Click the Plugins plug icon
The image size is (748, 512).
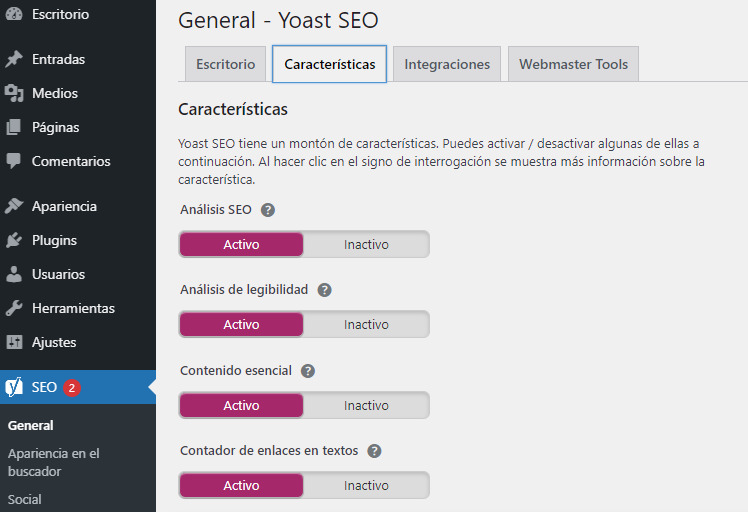click(x=14, y=240)
